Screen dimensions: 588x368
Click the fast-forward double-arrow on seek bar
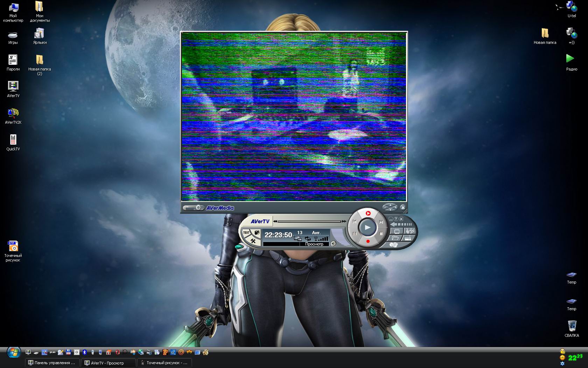[344, 221]
